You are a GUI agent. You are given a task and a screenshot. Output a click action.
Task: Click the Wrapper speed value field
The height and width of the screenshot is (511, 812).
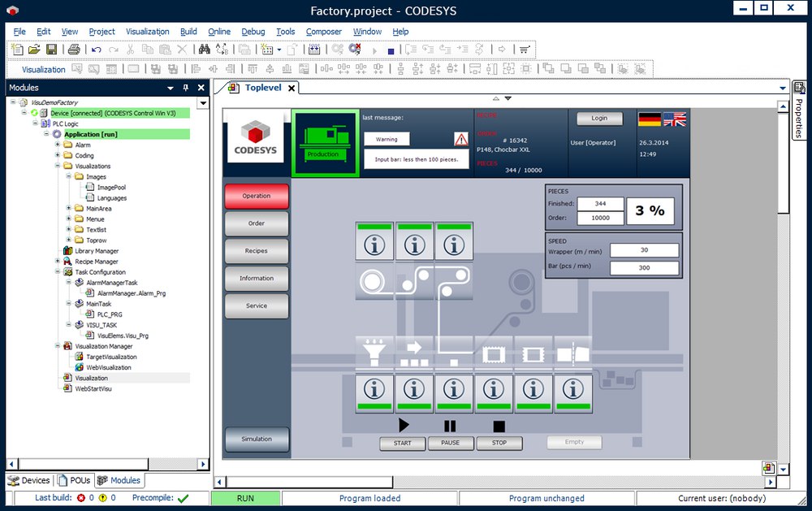click(x=644, y=250)
